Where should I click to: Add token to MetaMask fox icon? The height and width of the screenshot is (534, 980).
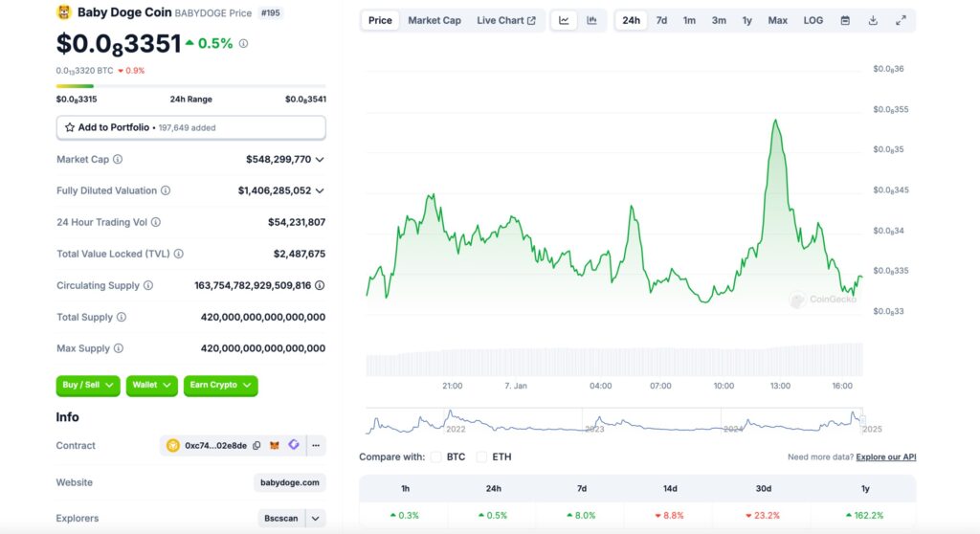[x=275, y=446]
